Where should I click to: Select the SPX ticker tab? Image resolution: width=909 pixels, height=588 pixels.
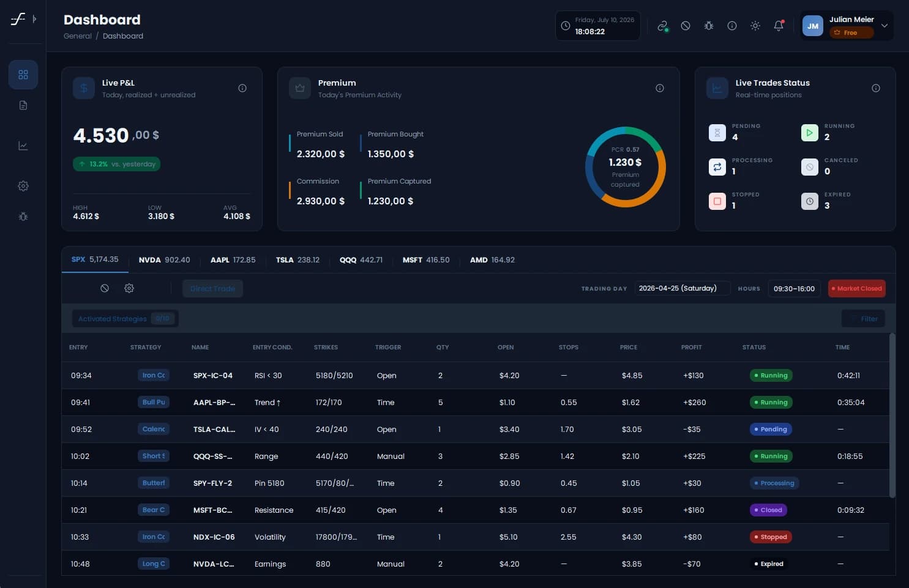[95, 259]
